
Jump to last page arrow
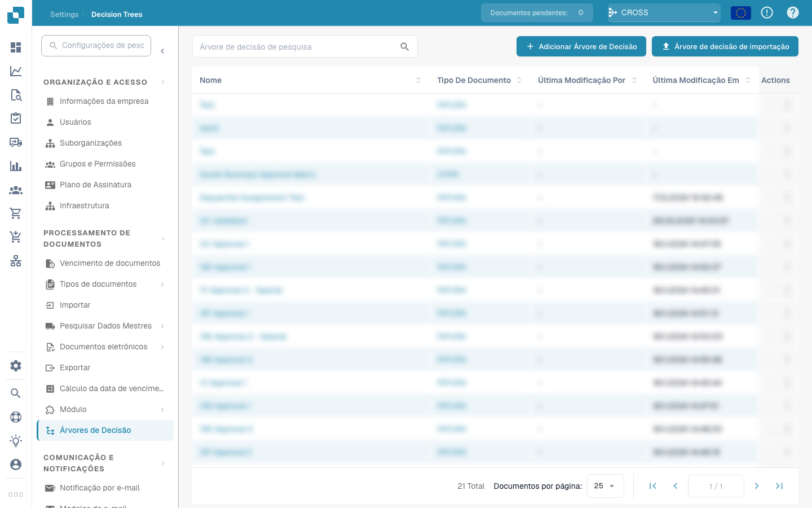(779, 486)
